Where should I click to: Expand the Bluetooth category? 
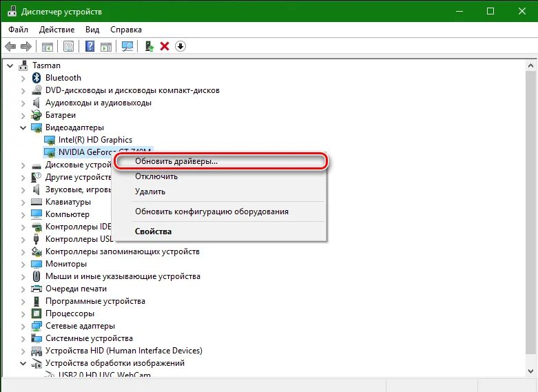(23, 79)
